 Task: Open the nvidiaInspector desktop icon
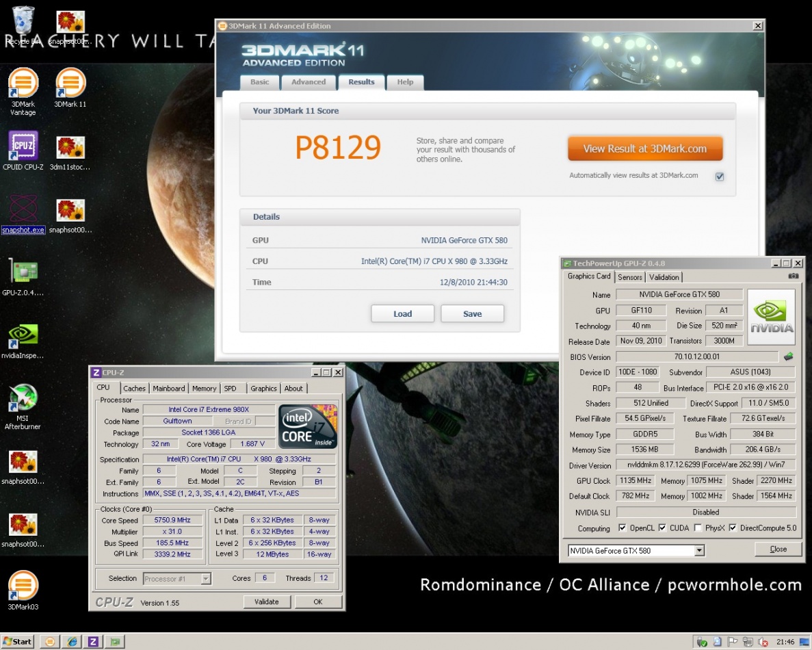tap(23, 336)
